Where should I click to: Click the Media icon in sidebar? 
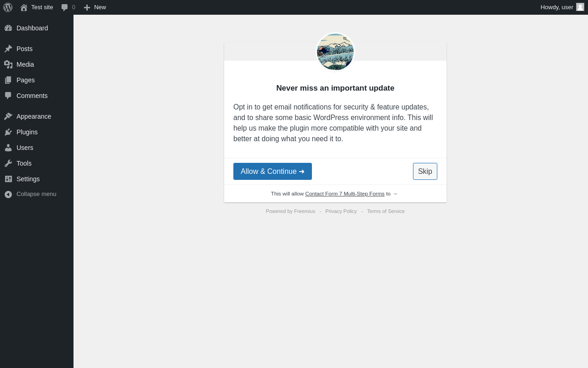(8, 64)
